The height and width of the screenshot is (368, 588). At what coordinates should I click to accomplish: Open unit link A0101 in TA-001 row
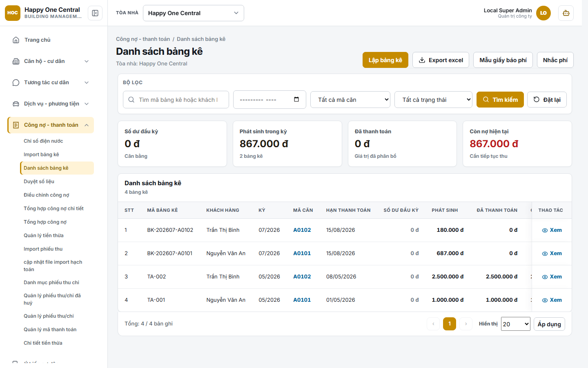point(302,300)
